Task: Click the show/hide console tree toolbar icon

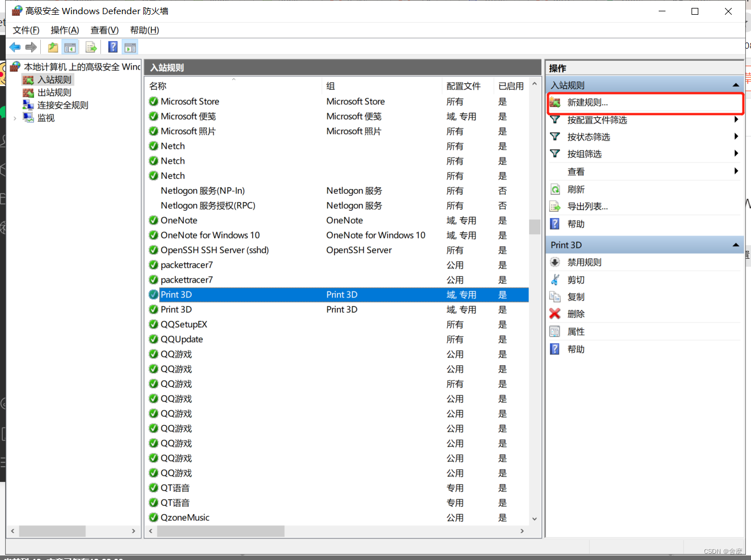Action: (x=70, y=48)
